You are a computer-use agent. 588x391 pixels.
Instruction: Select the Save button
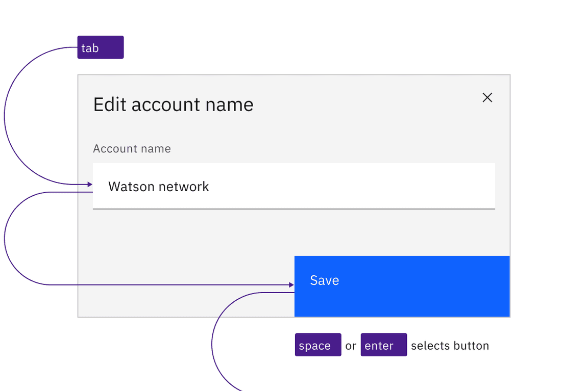click(x=402, y=285)
